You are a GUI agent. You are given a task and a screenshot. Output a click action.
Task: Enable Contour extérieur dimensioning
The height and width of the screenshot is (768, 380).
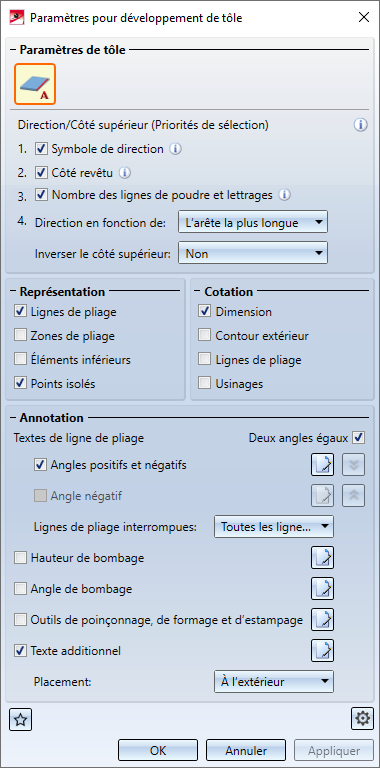(205, 336)
